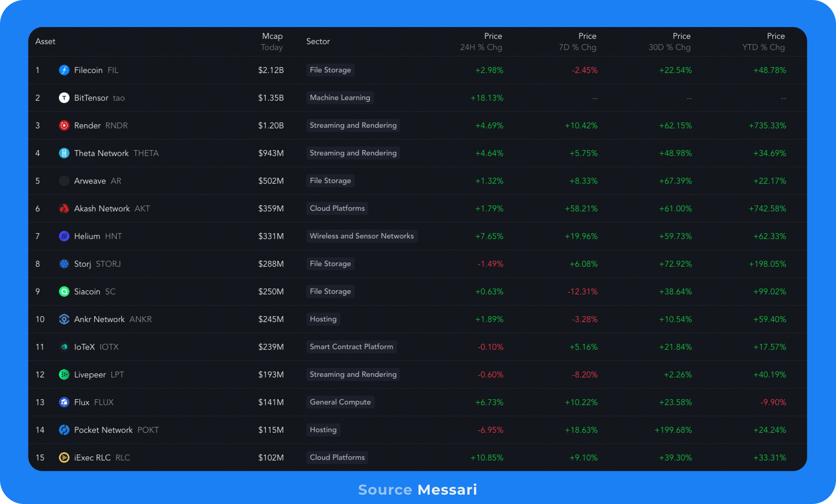Viewport: 836px width, 504px height.
Task: Click Render's +735.33% YTD value
Action: click(767, 126)
